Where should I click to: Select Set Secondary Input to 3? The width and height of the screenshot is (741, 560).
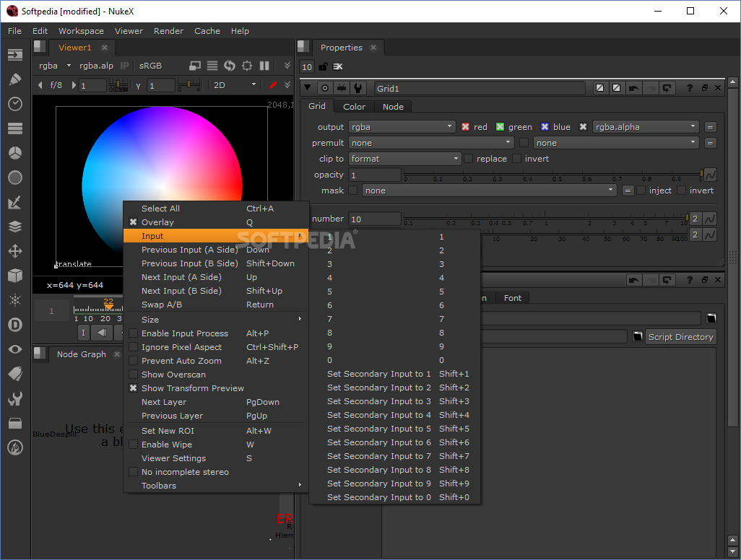pyautogui.click(x=395, y=401)
